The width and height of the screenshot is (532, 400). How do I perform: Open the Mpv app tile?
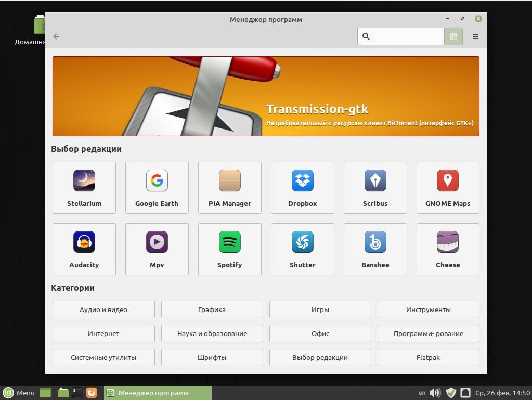(157, 249)
